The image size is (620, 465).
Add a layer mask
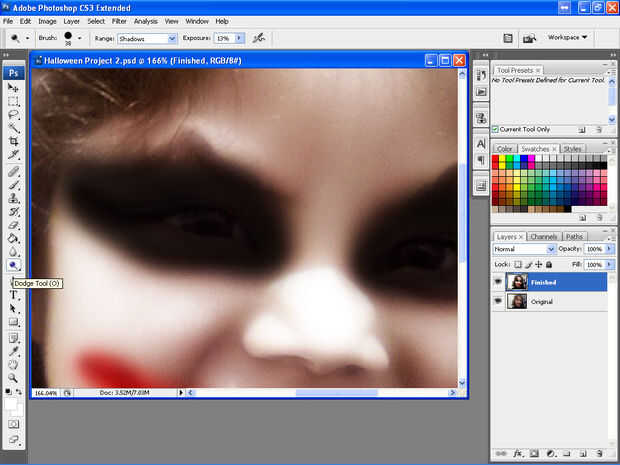pyautogui.click(x=534, y=453)
